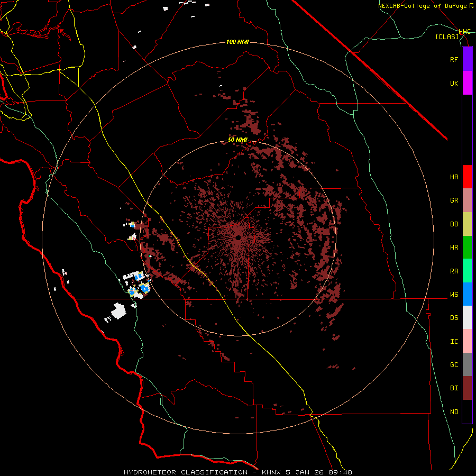Click the KHNX radar site identifier
This screenshot has width=476, height=476.
pyautogui.click(x=272, y=472)
